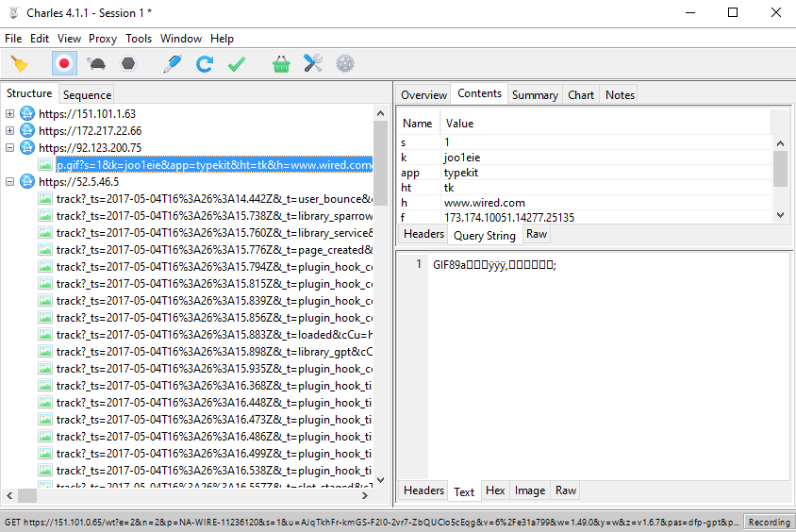Viewport: 796px width, 532px height.
Task: Open the Summary tab
Action: (x=535, y=94)
